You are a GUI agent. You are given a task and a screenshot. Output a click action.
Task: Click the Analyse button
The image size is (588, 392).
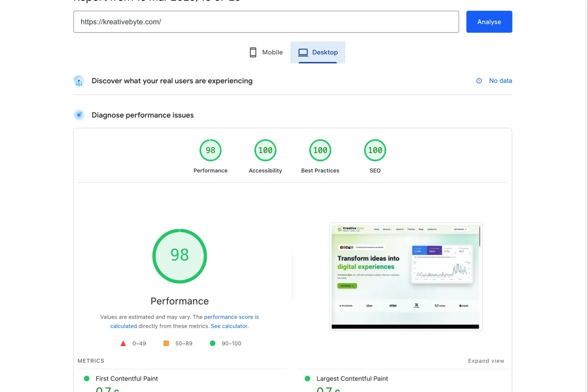coord(489,22)
